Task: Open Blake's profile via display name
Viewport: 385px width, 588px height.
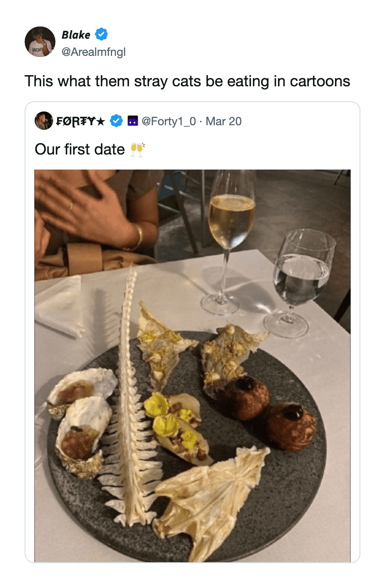Action: [76, 35]
